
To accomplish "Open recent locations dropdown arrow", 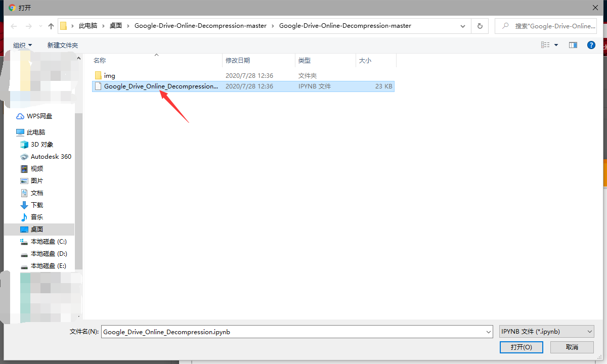I will 40,26.
